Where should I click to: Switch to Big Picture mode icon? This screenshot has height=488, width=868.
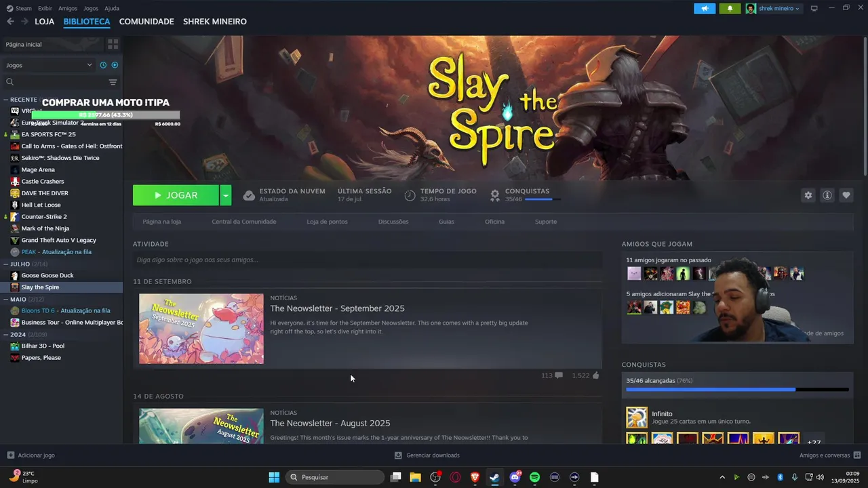click(x=814, y=8)
